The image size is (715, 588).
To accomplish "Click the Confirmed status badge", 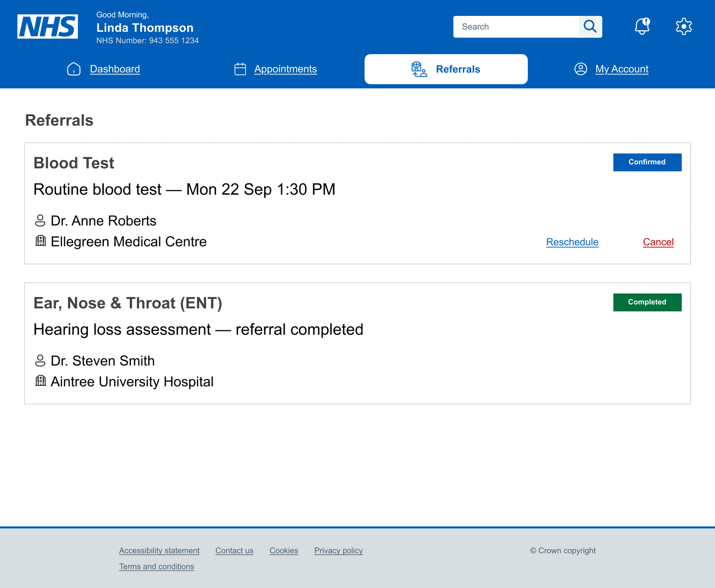I will click(647, 162).
